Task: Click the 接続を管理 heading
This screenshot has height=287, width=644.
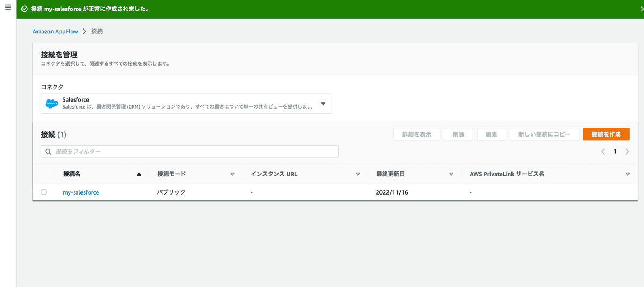Action: pyautogui.click(x=59, y=54)
